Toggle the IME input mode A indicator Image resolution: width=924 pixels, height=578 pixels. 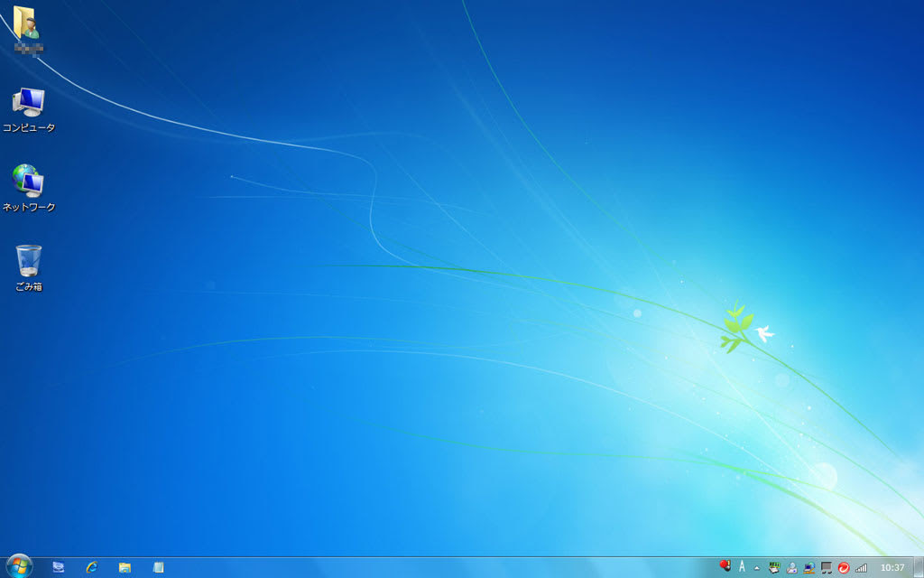click(742, 567)
